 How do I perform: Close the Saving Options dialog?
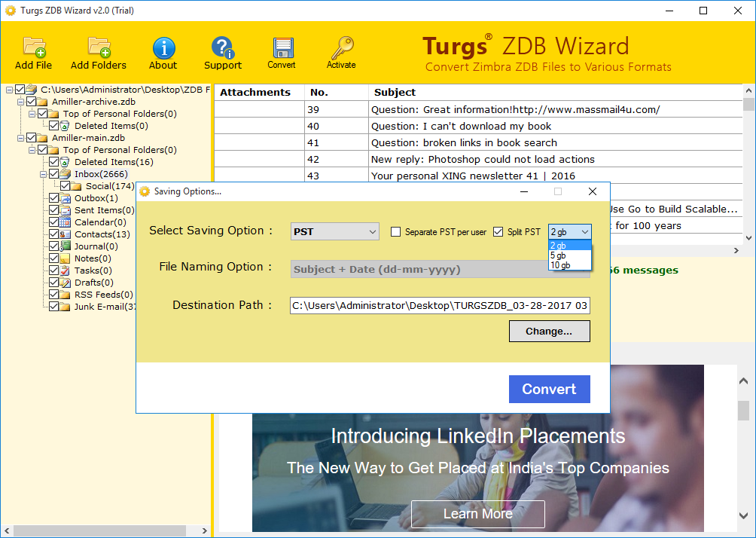(x=593, y=191)
